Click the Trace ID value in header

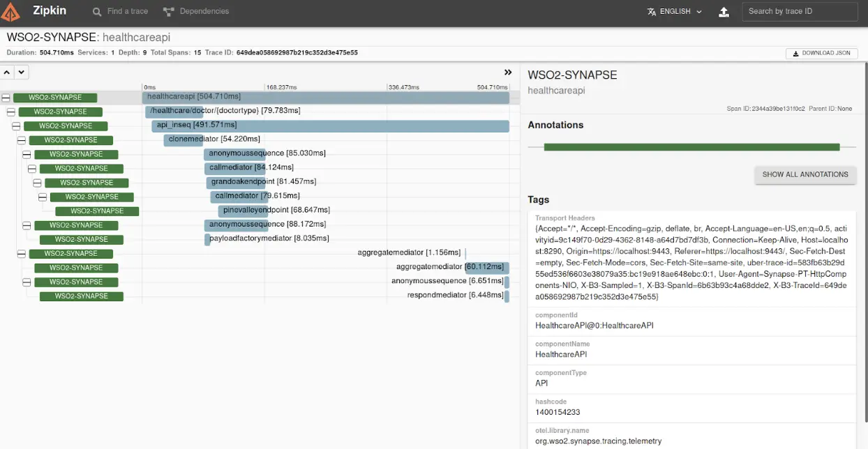(x=297, y=53)
